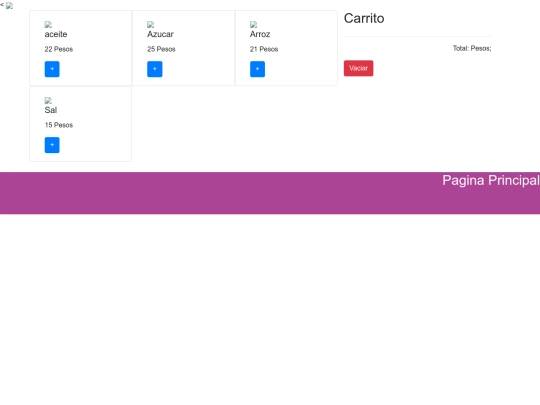Select the Azucar product name
540x405 pixels.
click(x=160, y=34)
